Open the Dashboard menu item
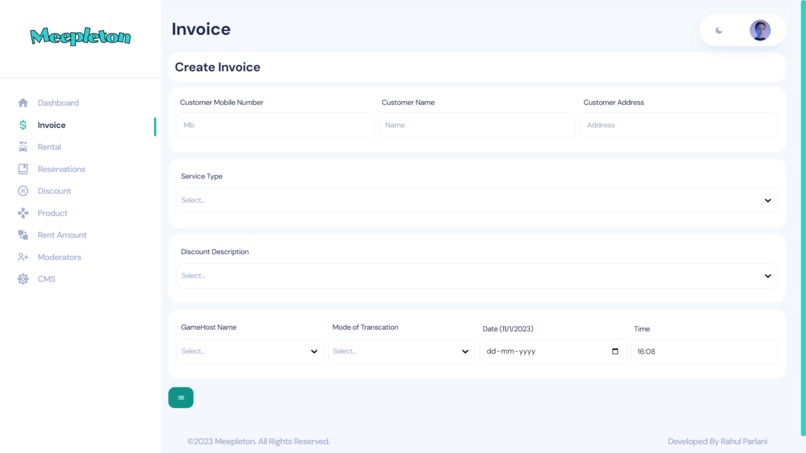This screenshot has height=453, width=806. [58, 103]
